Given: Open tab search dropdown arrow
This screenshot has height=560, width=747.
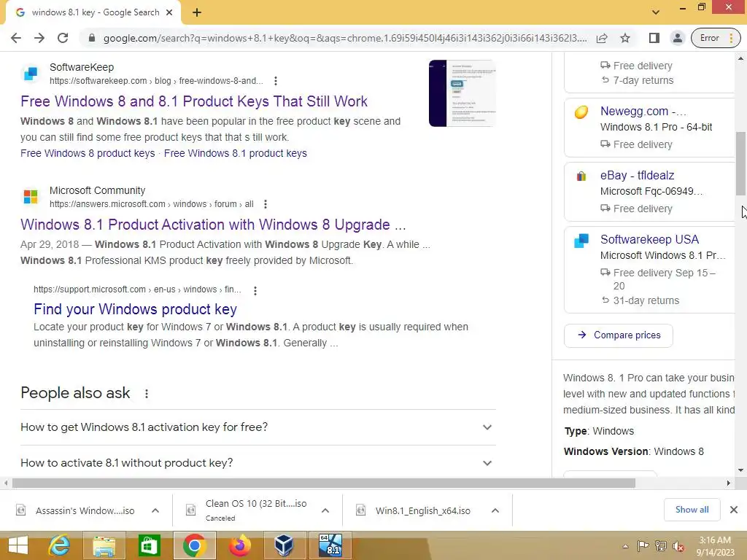Looking at the screenshot, I should coord(656,12).
